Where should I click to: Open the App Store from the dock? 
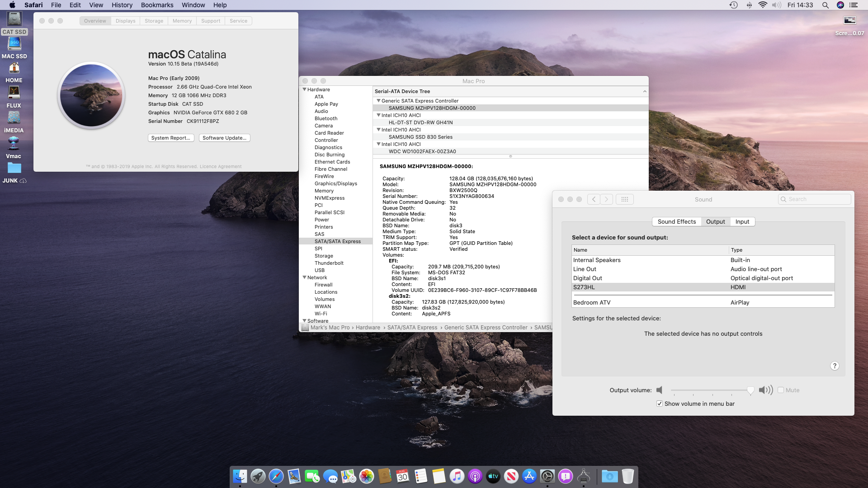529,476
